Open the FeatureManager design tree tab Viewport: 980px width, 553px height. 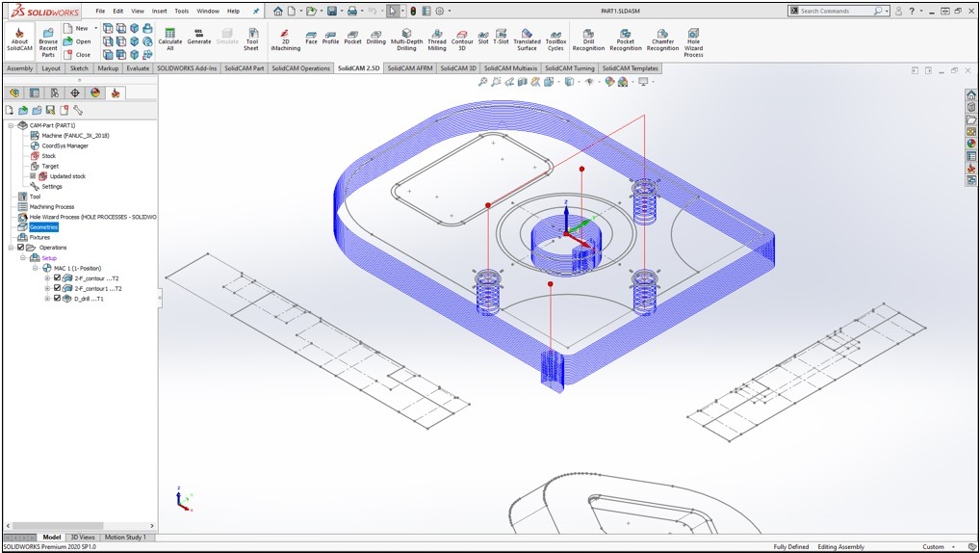point(14,92)
